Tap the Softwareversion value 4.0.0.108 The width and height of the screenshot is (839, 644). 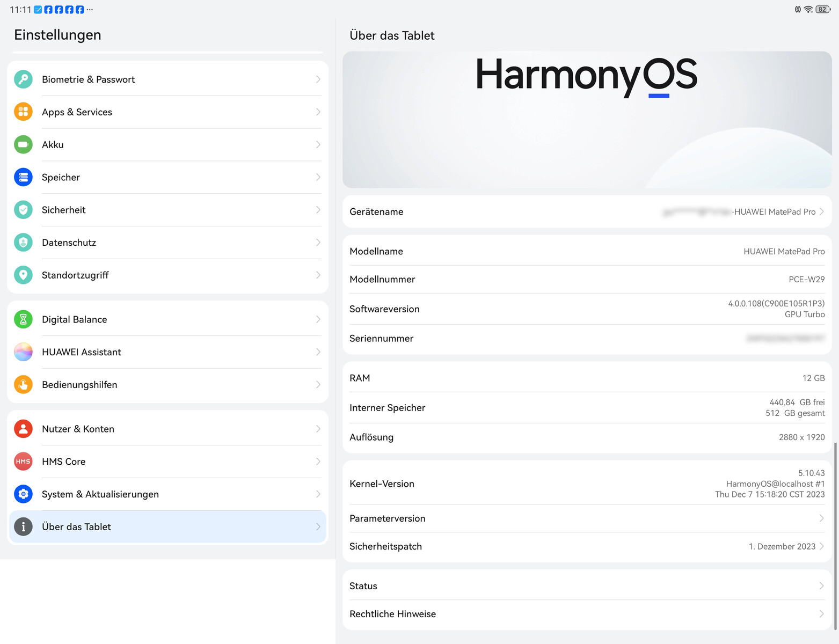click(776, 304)
